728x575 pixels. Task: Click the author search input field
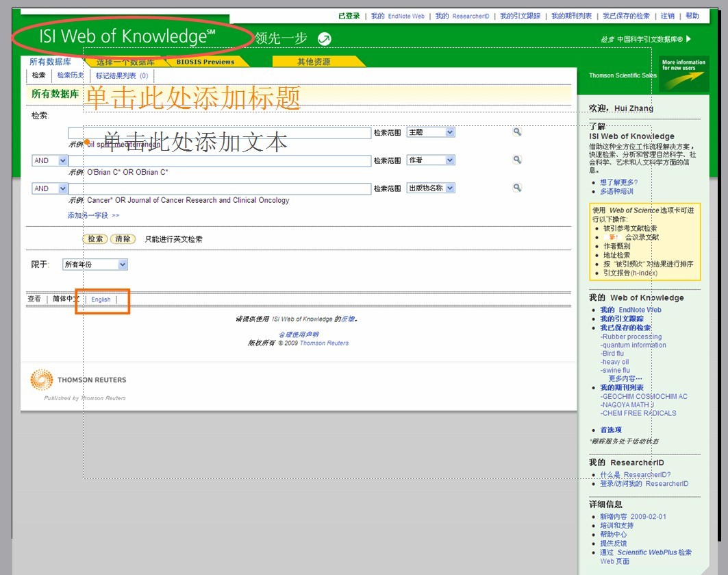[x=220, y=160]
